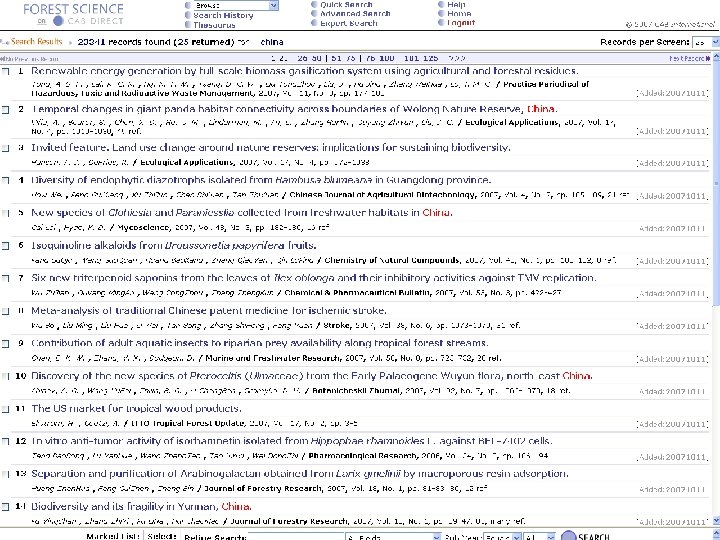Open the fields dropdown next to Refine Search
The width and height of the screenshot is (720, 540).
(x=394, y=536)
